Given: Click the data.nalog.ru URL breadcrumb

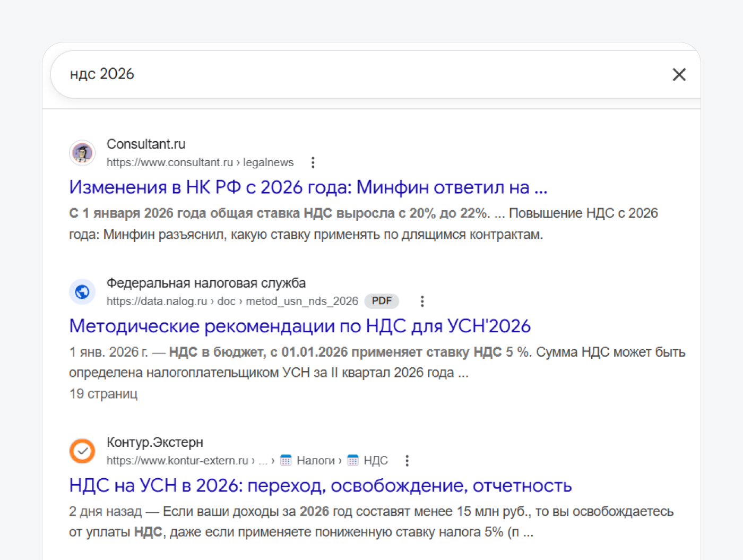Looking at the screenshot, I should (232, 301).
